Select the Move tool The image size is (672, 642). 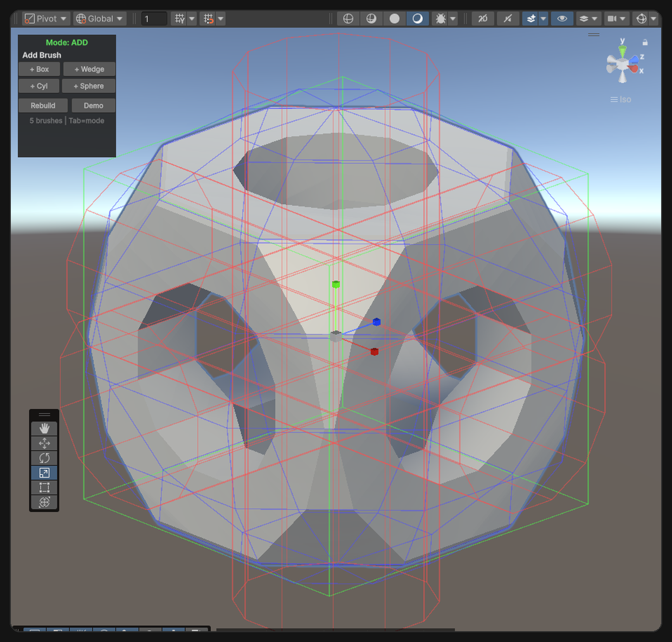click(44, 443)
